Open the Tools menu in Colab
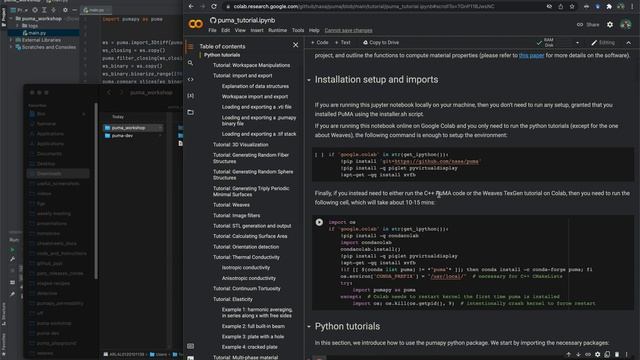This screenshot has height=360, width=640. click(298, 30)
